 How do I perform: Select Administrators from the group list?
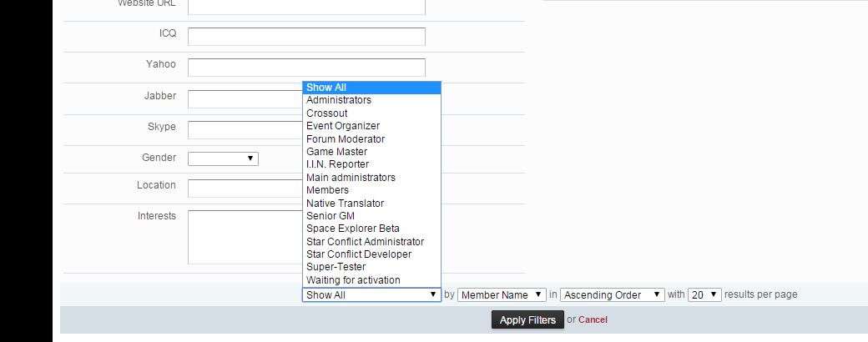click(338, 100)
